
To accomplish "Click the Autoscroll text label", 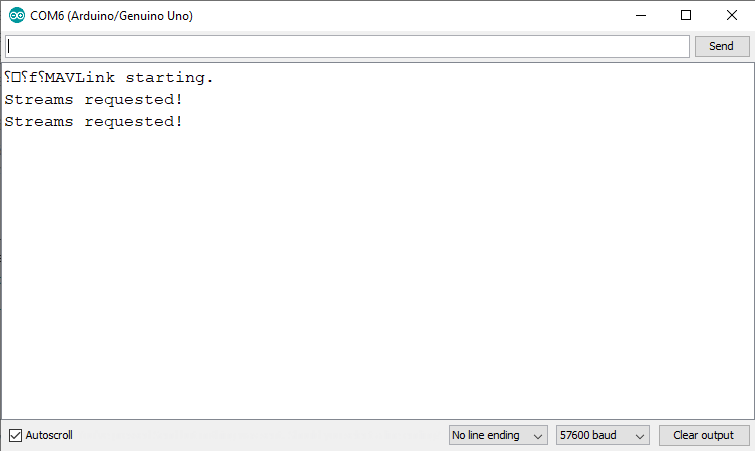I will tap(49, 435).
